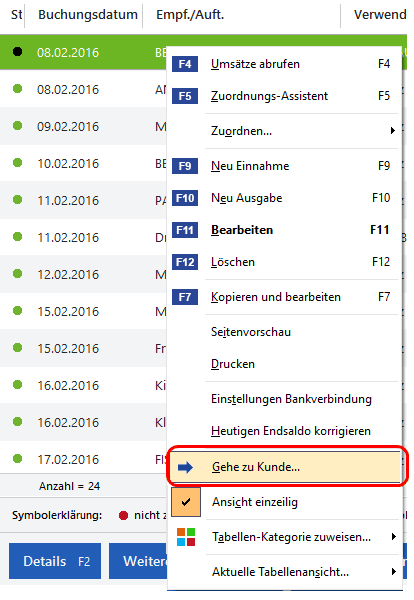Image resolution: width=414 pixels, height=600 pixels.
Task: Click the F11 Bearbeiten icon
Action: pyautogui.click(x=185, y=230)
